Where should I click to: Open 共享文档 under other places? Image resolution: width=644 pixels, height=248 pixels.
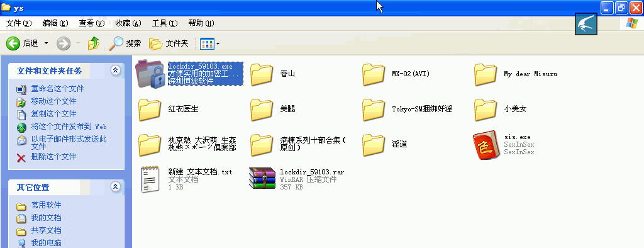tap(46, 230)
